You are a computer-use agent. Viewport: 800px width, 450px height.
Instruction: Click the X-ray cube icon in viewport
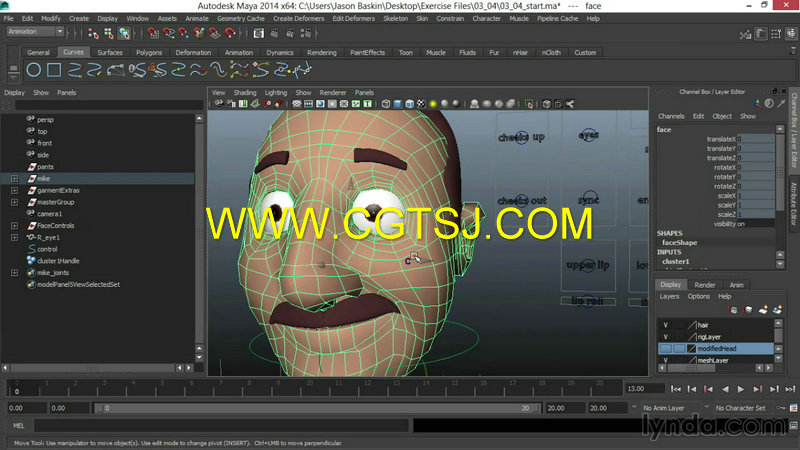pos(546,104)
